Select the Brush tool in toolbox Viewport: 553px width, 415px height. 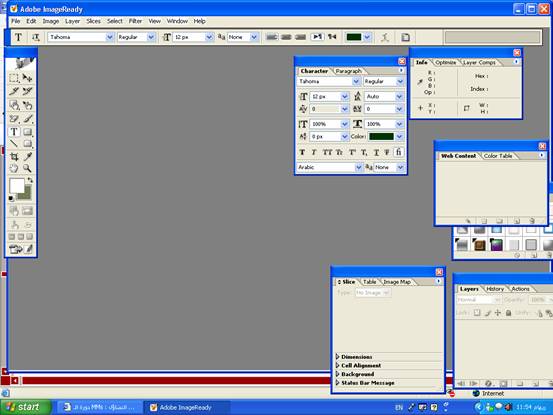tap(28, 119)
